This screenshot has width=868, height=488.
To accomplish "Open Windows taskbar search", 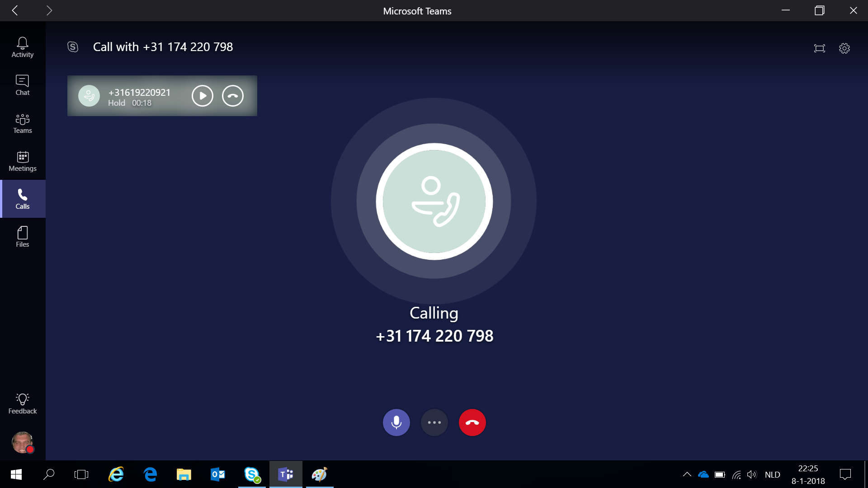I will click(x=49, y=474).
